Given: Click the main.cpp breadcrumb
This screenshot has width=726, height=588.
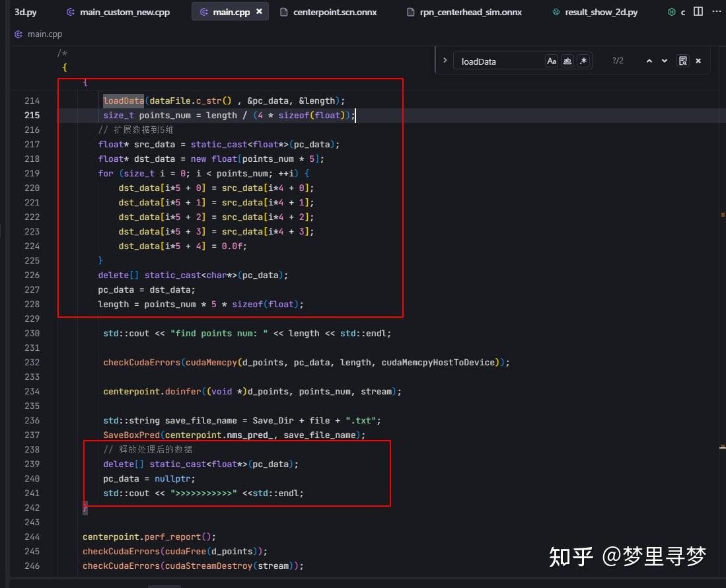Looking at the screenshot, I should [x=39, y=34].
